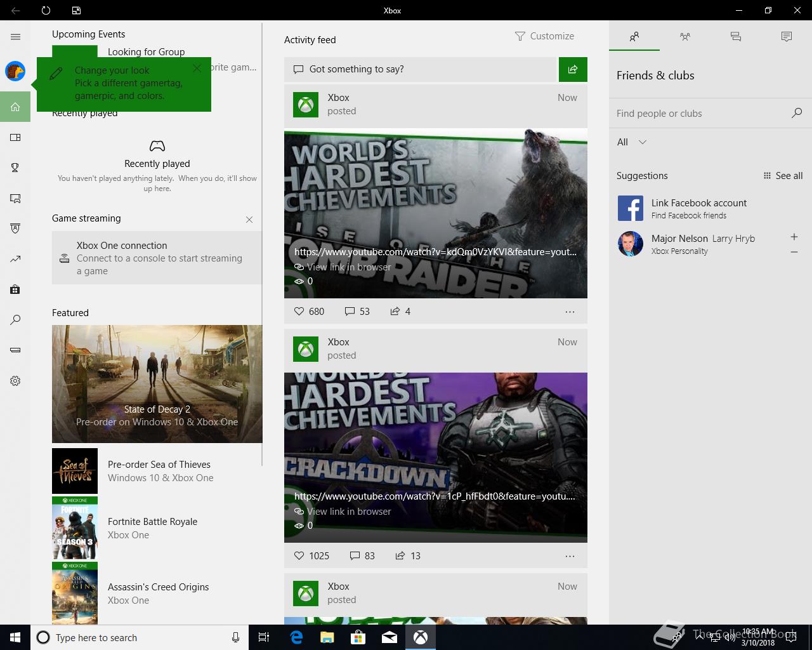Share the Tomb Raider post (4)
Screen dimensions: 812x650
pos(400,311)
